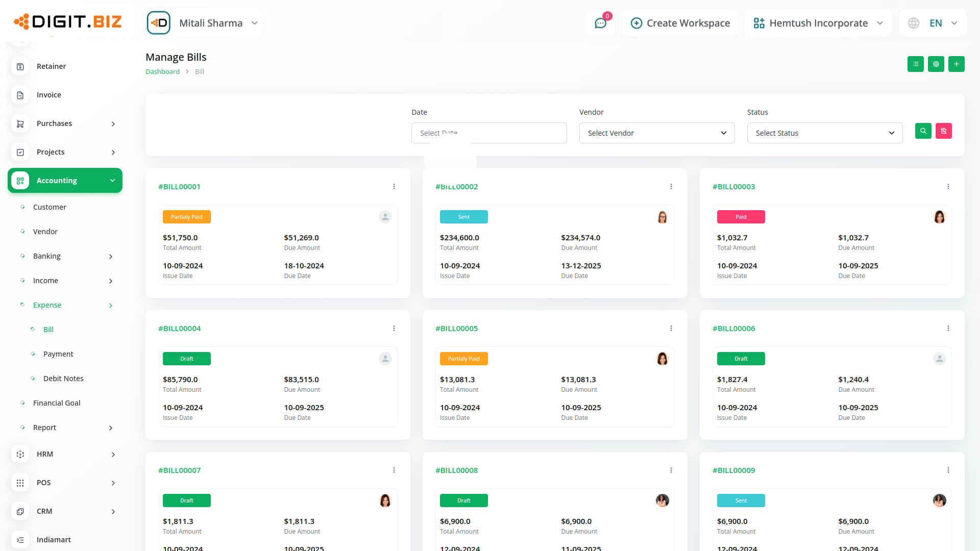
Task: Click the Create Workspace button
Action: (x=680, y=23)
